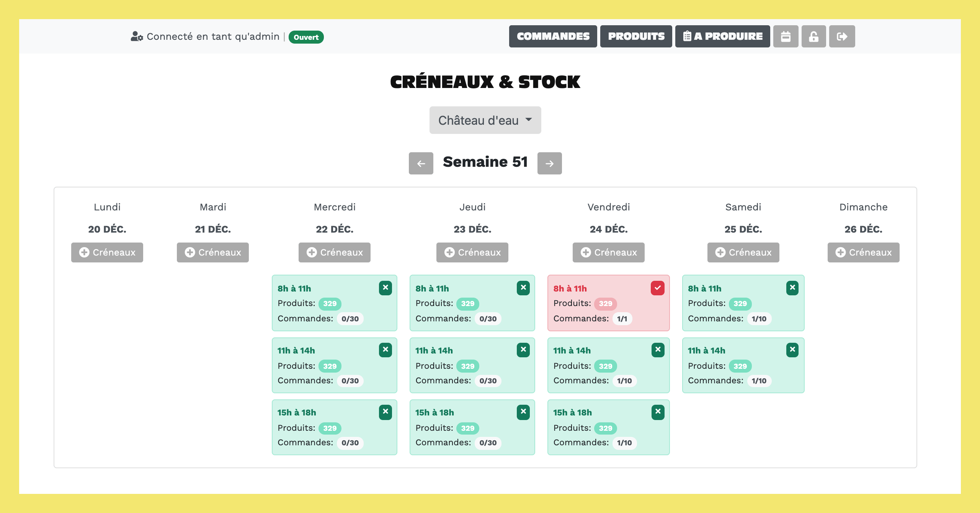Disable Jeudi 15h à 18h slot
The image size is (980, 513).
(x=523, y=412)
